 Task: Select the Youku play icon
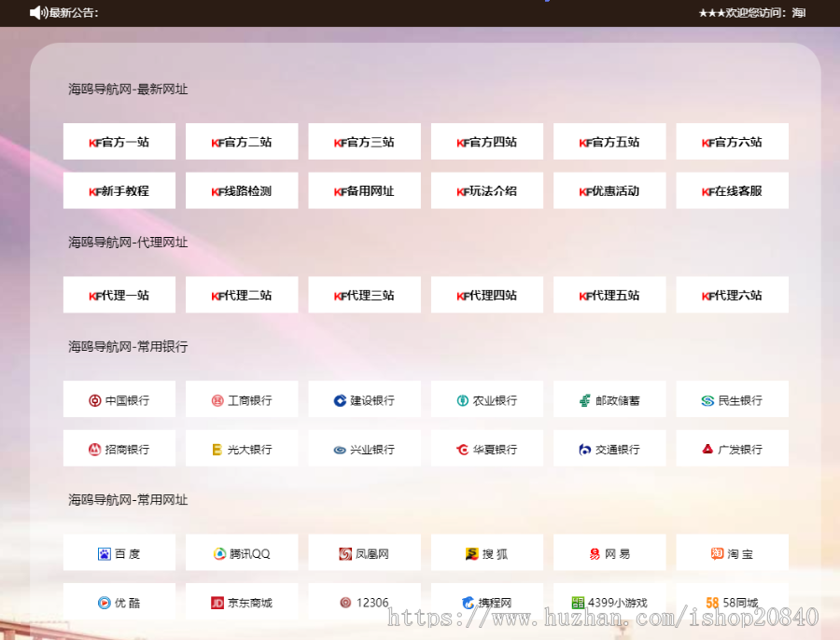coord(105,603)
